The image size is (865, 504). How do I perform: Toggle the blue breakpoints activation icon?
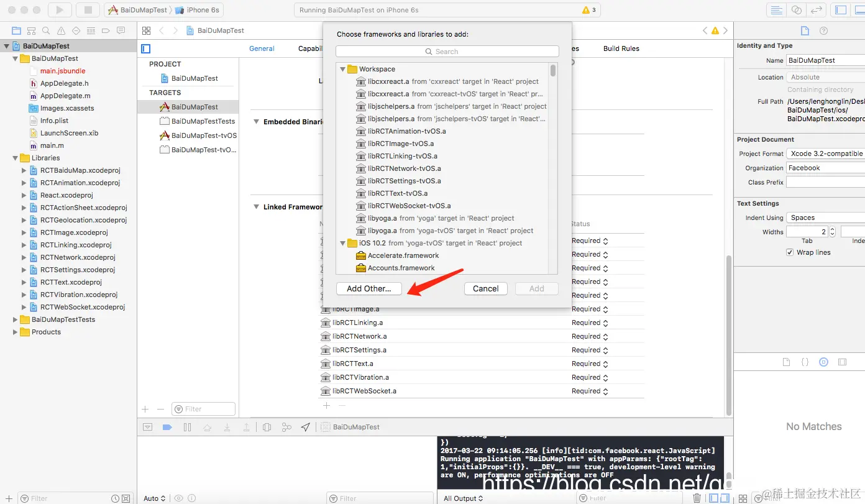click(x=167, y=427)
